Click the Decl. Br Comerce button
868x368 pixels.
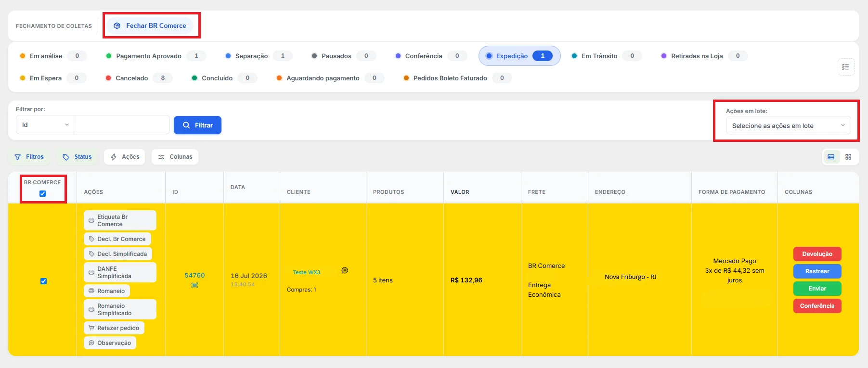(117, 239)
